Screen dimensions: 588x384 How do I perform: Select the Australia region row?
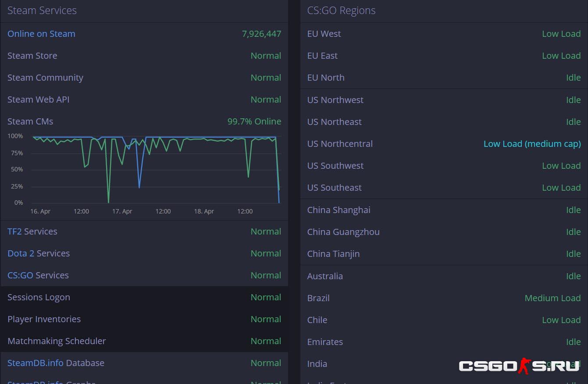point(444,276)
